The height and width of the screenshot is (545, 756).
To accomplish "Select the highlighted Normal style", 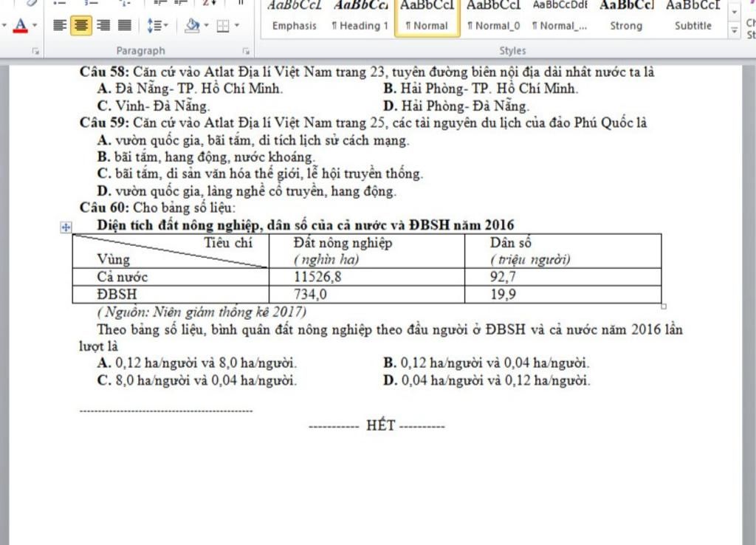I will (x=427, y=18).
